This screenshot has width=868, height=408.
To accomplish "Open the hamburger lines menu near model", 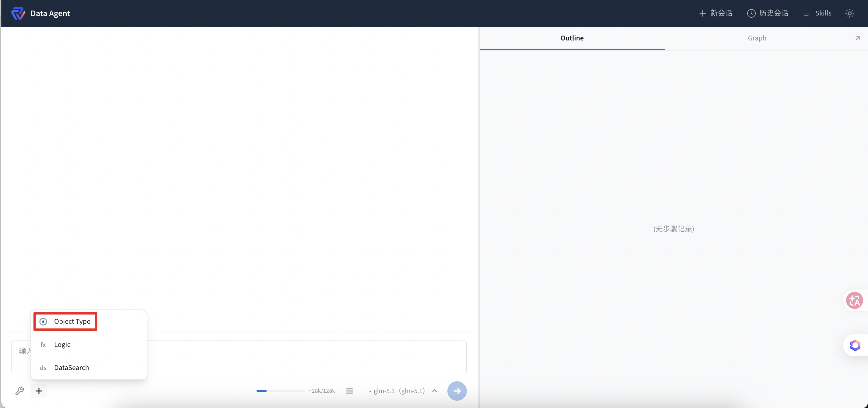I will (350, 391).
